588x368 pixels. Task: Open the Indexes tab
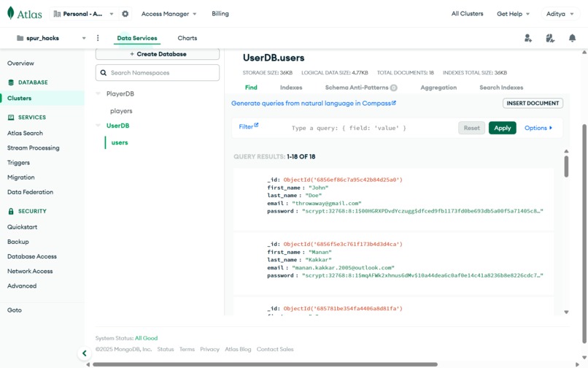pyautogui.click(x=291, y=88)
